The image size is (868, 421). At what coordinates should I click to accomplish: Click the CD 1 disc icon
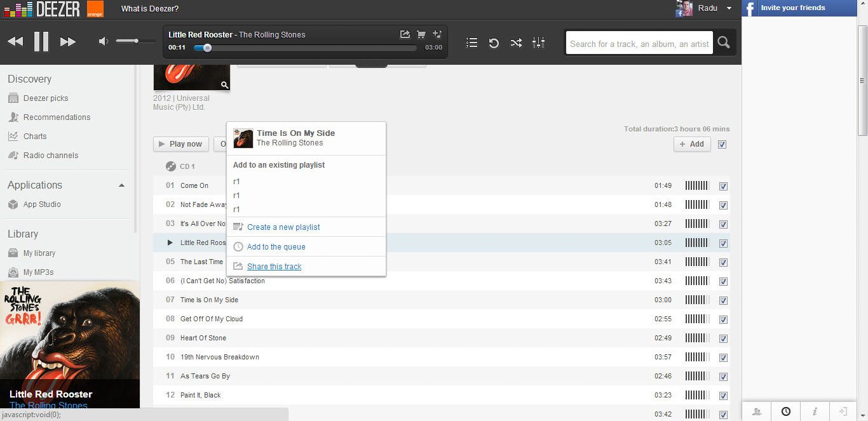[x=170, y=166]
